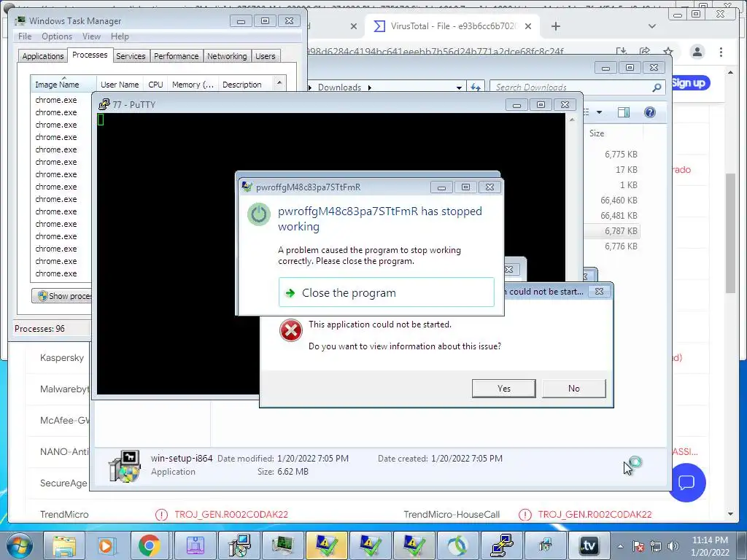Sort processes by CPU column
The width and height of the screenshot is (747, 560).
pyautogui.click(x=155, y=85)
